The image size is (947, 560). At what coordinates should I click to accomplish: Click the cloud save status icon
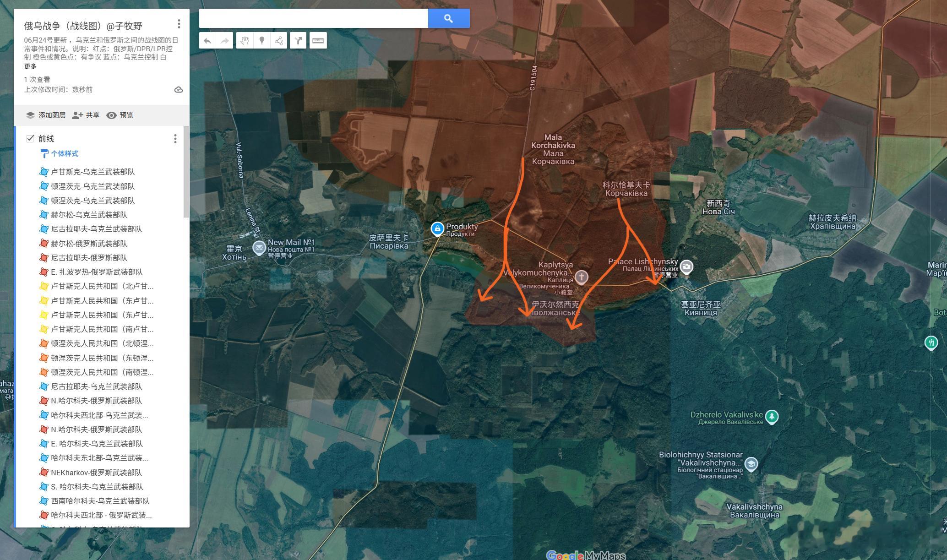[x=179, y=90]
